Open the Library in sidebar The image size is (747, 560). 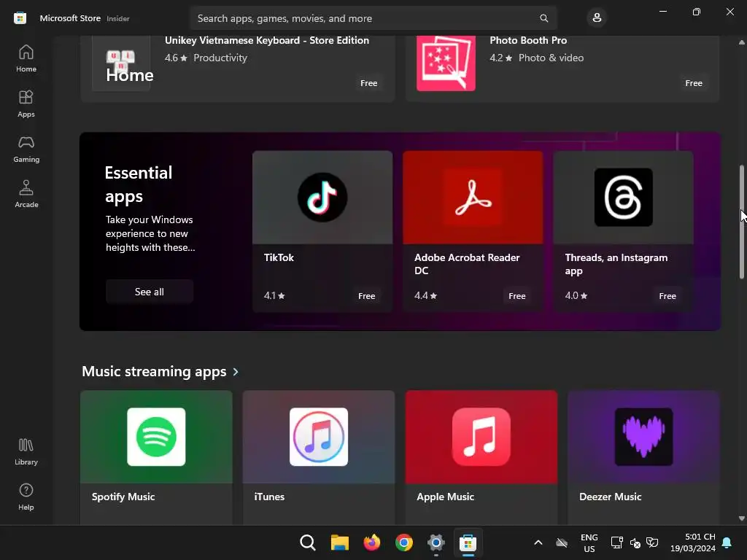[26, 451]
